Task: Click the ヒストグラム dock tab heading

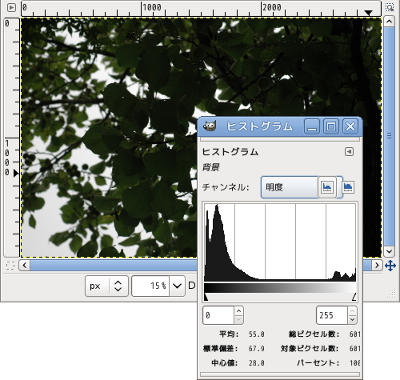Action: pyautogui.click(x=230, y=152)
